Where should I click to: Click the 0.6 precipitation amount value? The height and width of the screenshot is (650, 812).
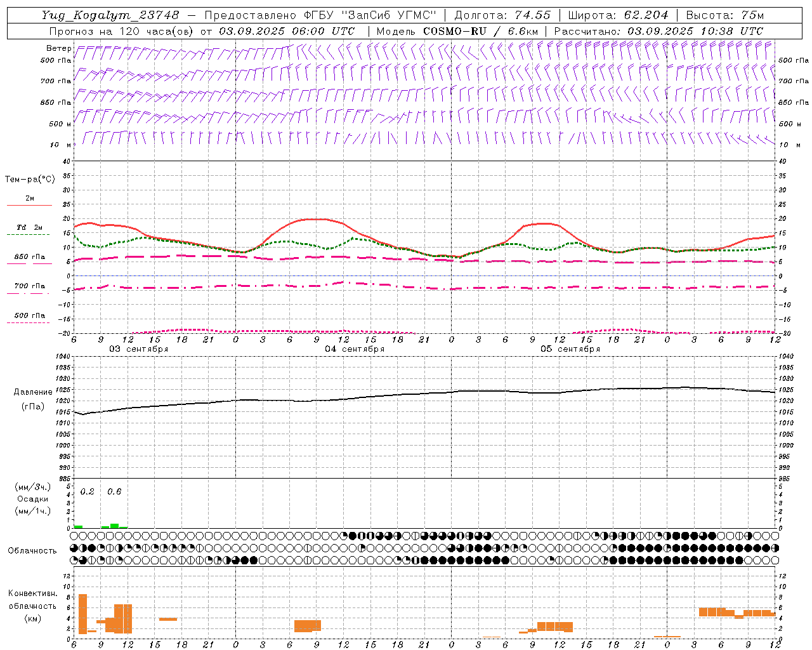point(114,491)
